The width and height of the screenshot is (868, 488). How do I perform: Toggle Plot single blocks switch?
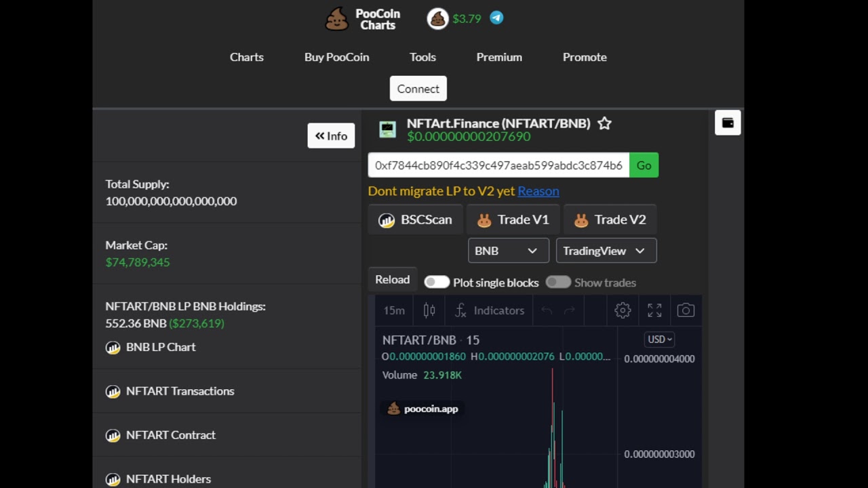[437, 282]
